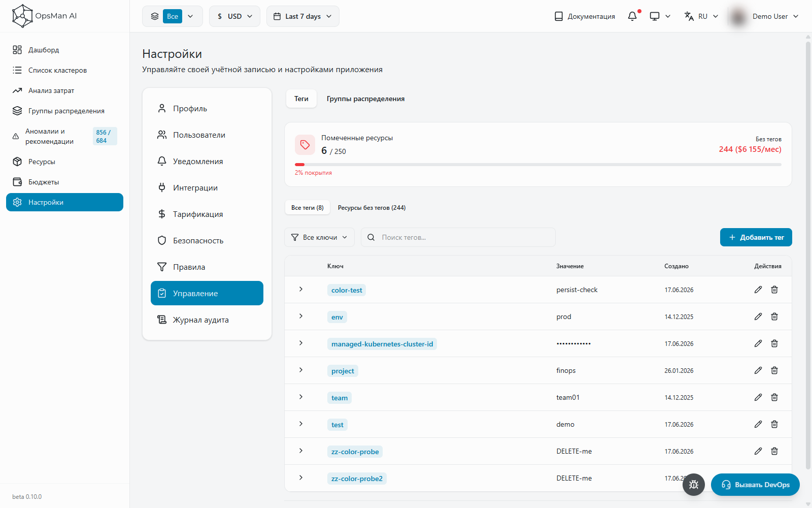
Task: Switch to Группы распределения tab
Action: [365, 99]
